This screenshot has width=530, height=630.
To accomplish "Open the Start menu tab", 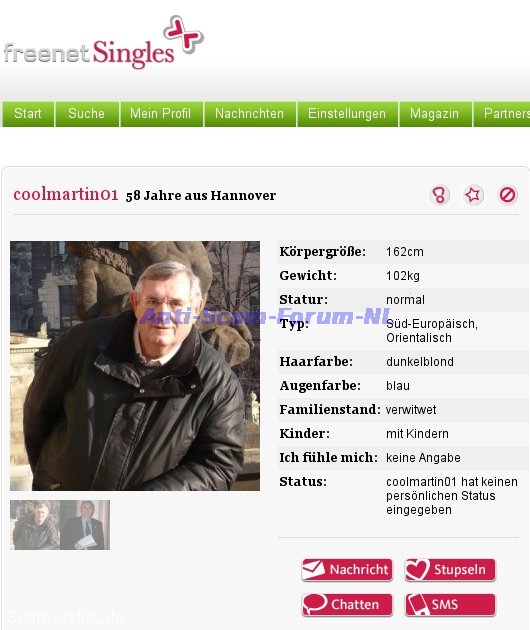I will [28, 114].
